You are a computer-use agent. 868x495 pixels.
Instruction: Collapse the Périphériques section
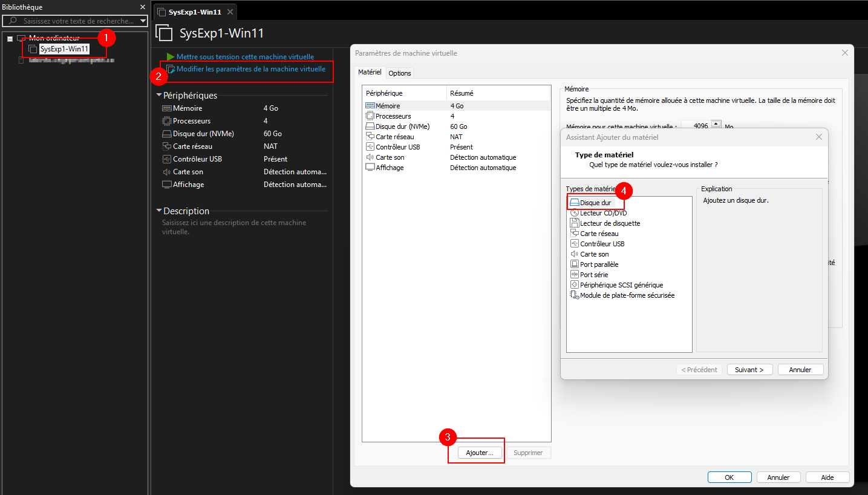[x=159, y=95]
